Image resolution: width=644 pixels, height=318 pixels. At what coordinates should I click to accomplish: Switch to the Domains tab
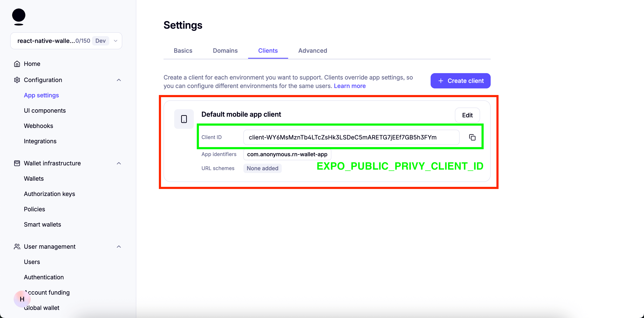(225, 50)
